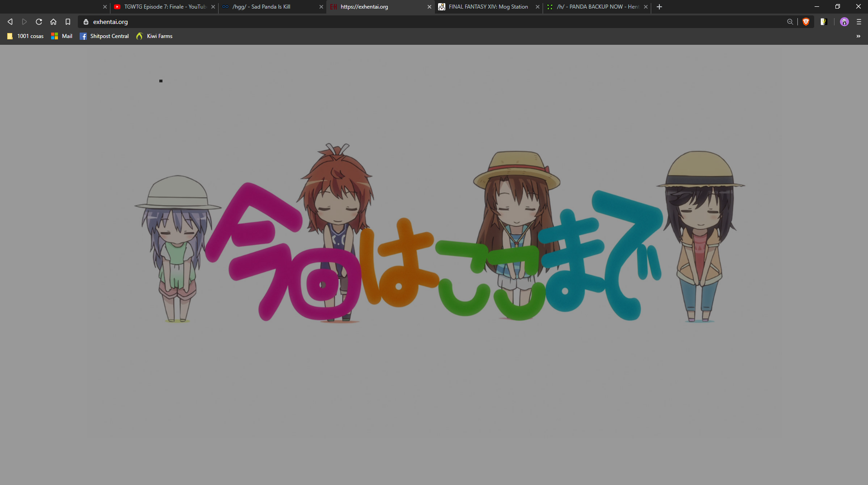Open Brave Rewards icon

point(824,22)
